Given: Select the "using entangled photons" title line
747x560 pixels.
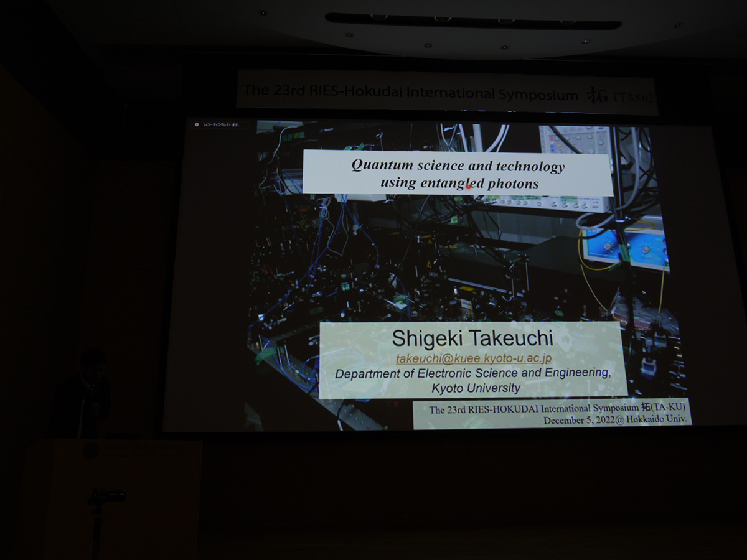Looking at the screenshot, I should (459, 184).
